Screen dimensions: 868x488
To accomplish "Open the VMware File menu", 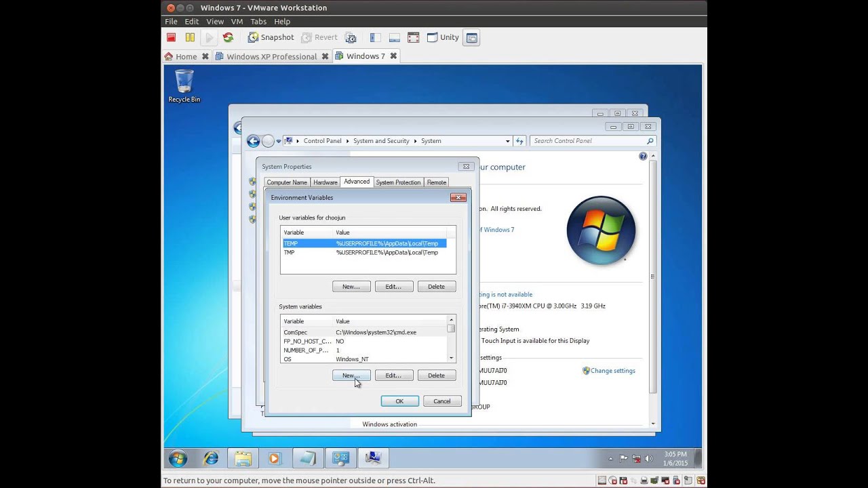I will pyautogui.click(x=171, y=22).
